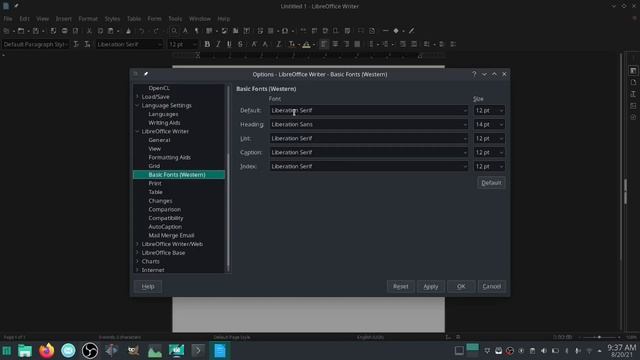Viewport: 640px width, 360px height.
Task: Collapse the Language Settings tree node
Action: click(x=137, y=105)
